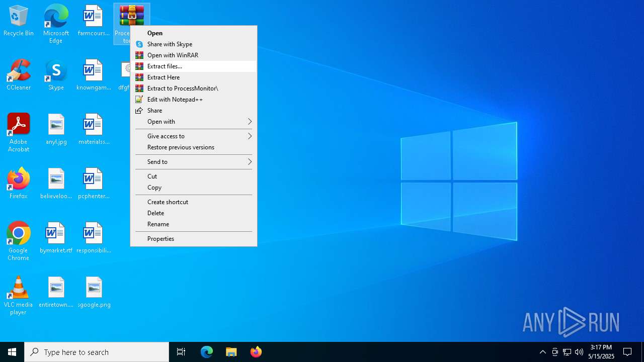Select the Skype desktop shortcut
The width and height of the screenshot is (644, 362).
point(56,75)
